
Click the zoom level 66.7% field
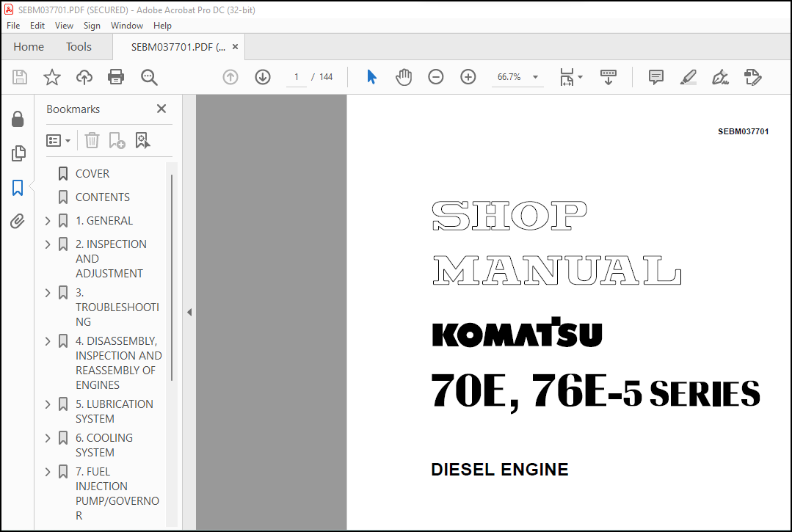pos(509,77)
